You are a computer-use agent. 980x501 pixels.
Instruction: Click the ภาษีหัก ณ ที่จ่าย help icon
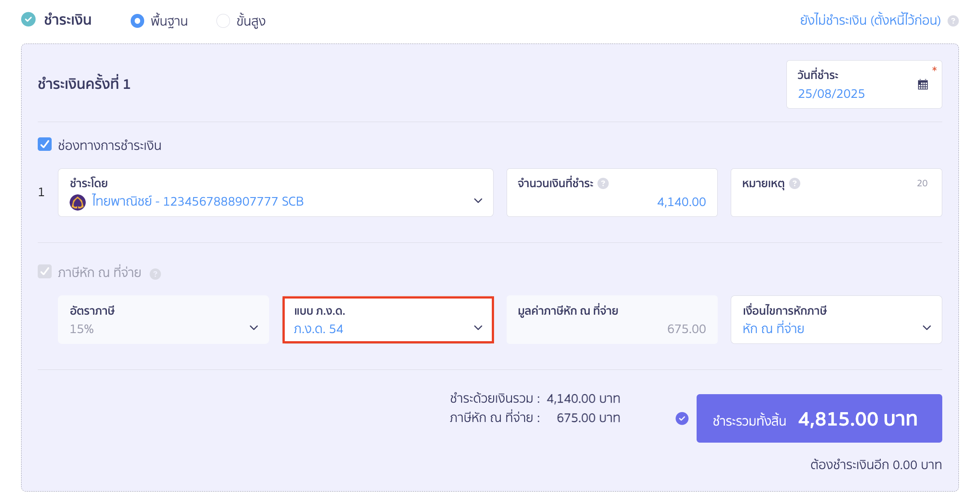[x=155, y=274]
